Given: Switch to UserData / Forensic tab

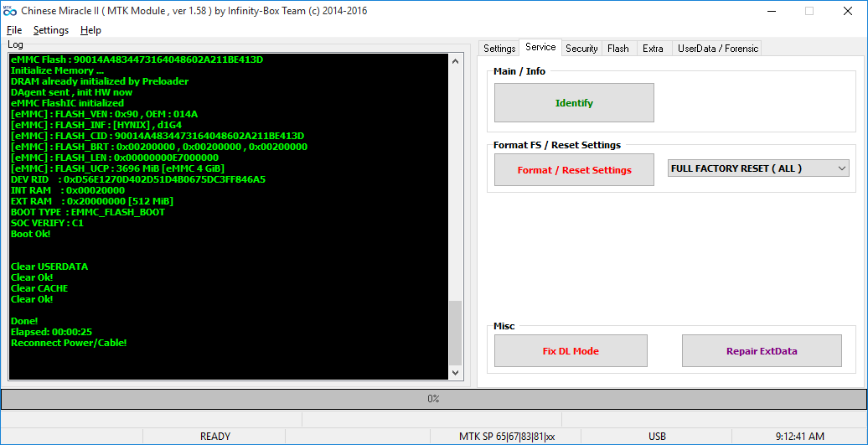Looking at the screenshot, I should click(717, 49).
